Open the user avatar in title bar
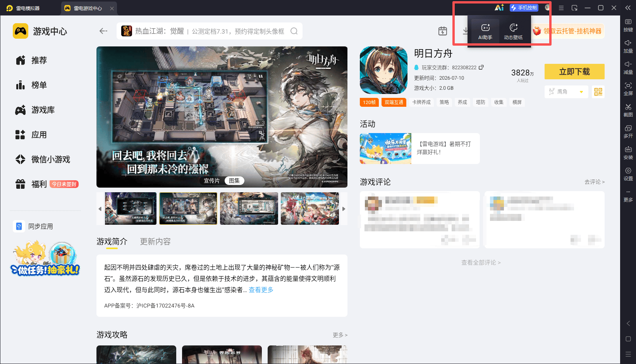 pyautogui.click(x=548, y=8)
